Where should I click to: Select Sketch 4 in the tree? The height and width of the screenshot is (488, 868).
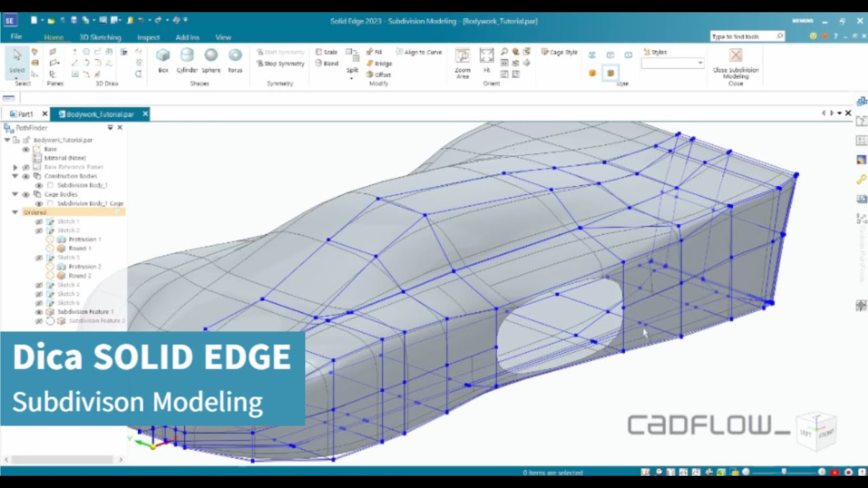[x=68, y=285]
